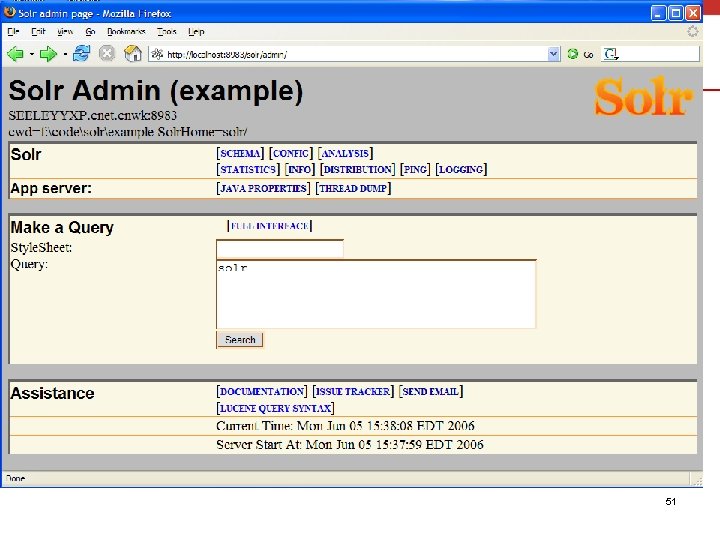Click the Make a Query heading
This screenshot has height=540, width=720.
pos(62,227)
